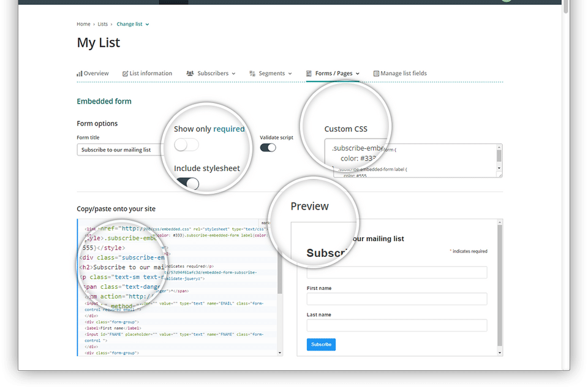
Task: Click the 'Embedded form' heading
Action: click(104, 101)
